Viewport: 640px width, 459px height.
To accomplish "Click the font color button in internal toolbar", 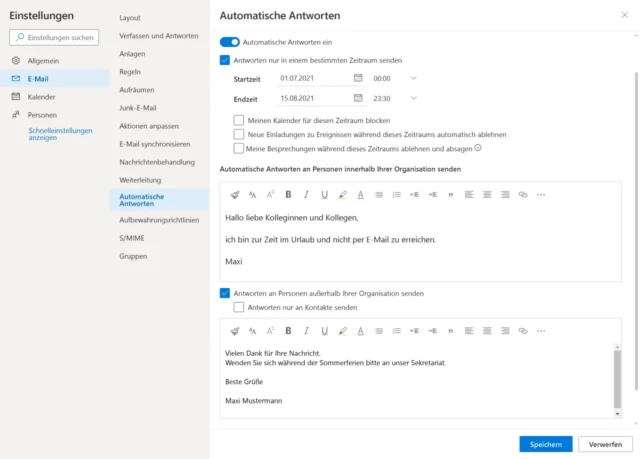I will point(360,194).
